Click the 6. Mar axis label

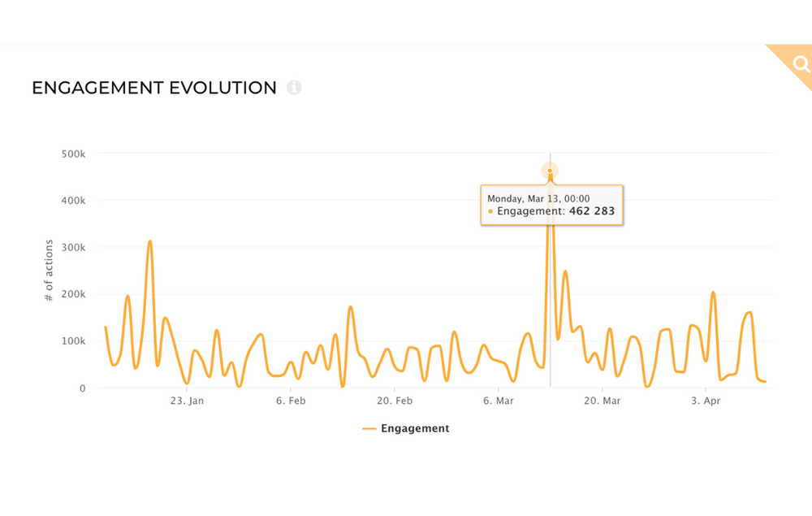point(498,401)
